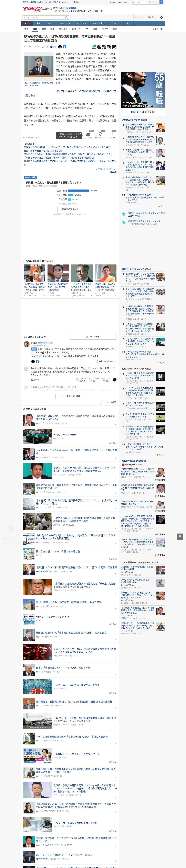Open the みんなの意見 poll badge

pyautogui.click(x=30, y=177)
